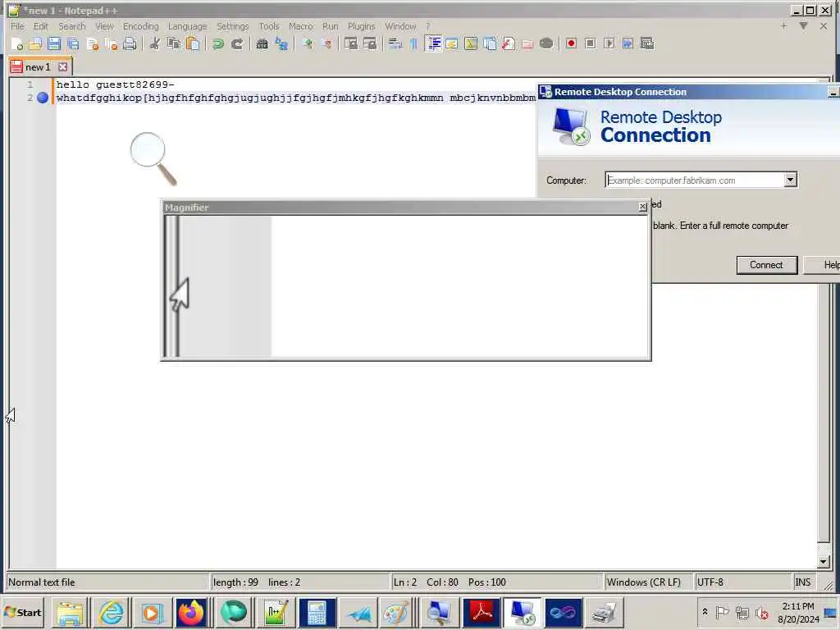Viewport: 840px width, 630px height.
Task: Run macro multiple times icon
Action: tap(628, 44)
